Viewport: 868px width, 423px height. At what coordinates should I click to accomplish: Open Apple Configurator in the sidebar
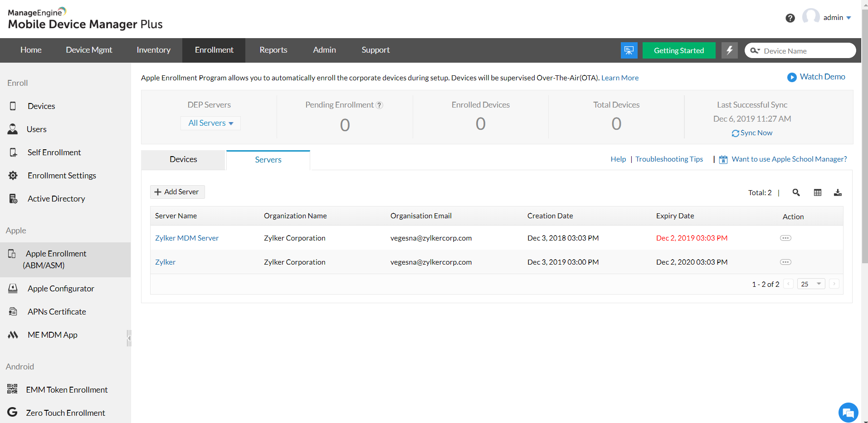click(61, 289)
